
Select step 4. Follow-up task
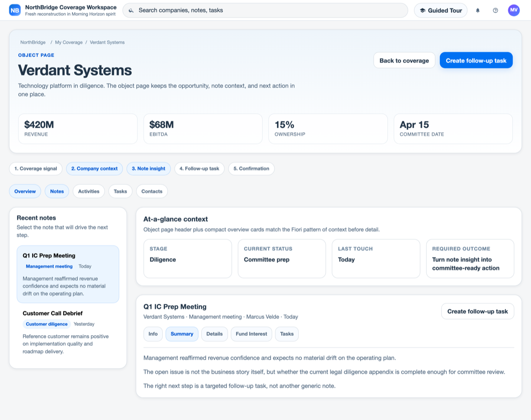(x=199, y=169)
